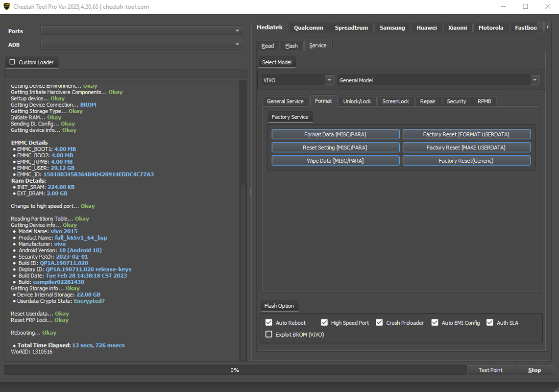Click the Stop button

tap(535, 370)
